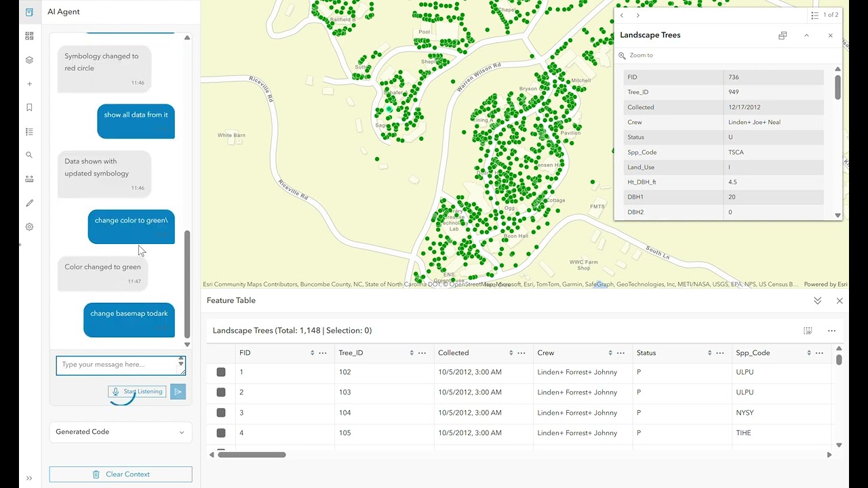The image size is (868, 488).
Task: Open the Search magnifier icon in sidebar
Action: [29, 155]
